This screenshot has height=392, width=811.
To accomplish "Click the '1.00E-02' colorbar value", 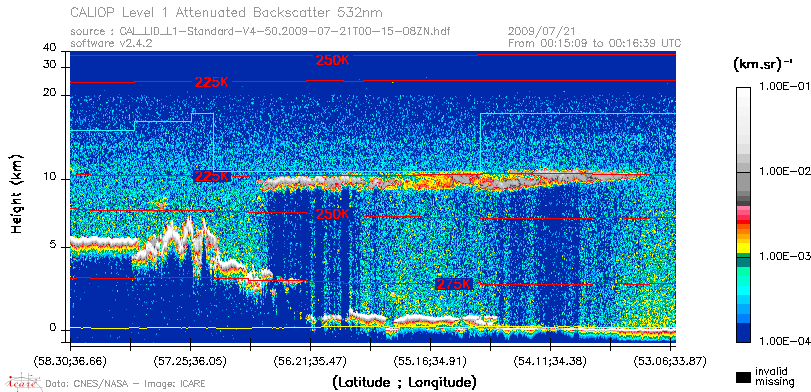I will point(784,171).
